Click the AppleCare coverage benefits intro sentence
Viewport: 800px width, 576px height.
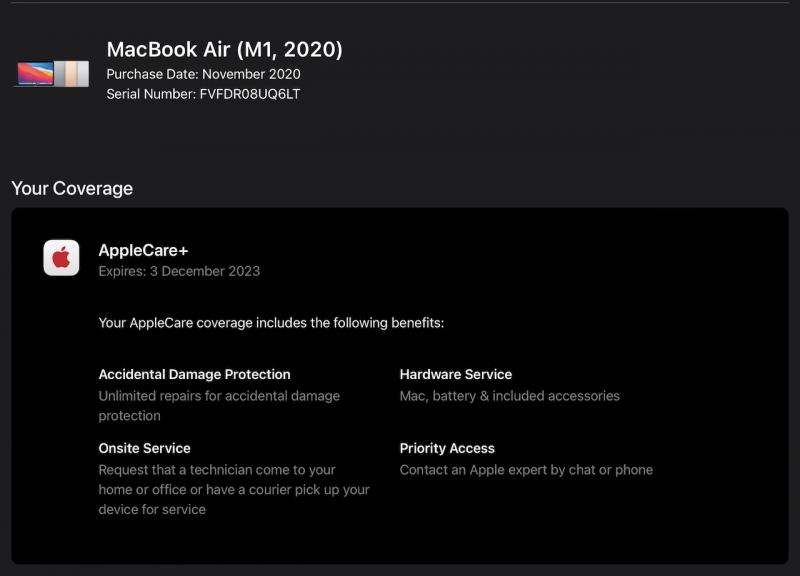[271, 322]
